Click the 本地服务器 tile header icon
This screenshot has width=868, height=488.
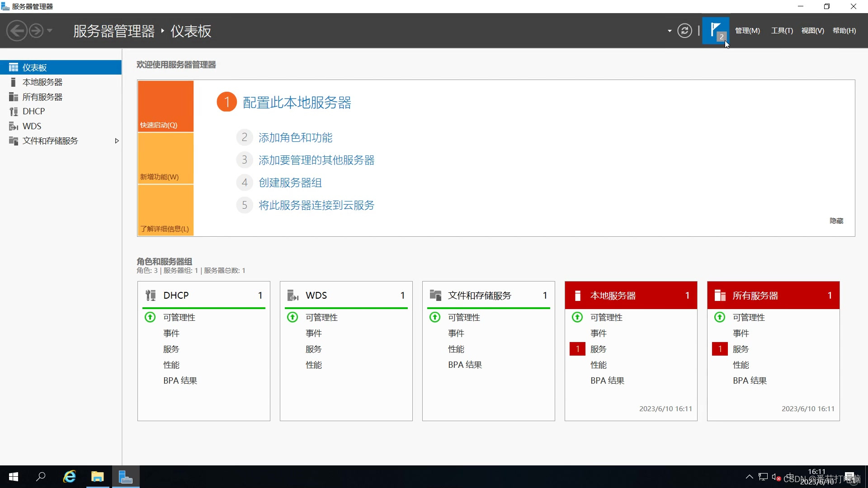click(x=577, y=295)
